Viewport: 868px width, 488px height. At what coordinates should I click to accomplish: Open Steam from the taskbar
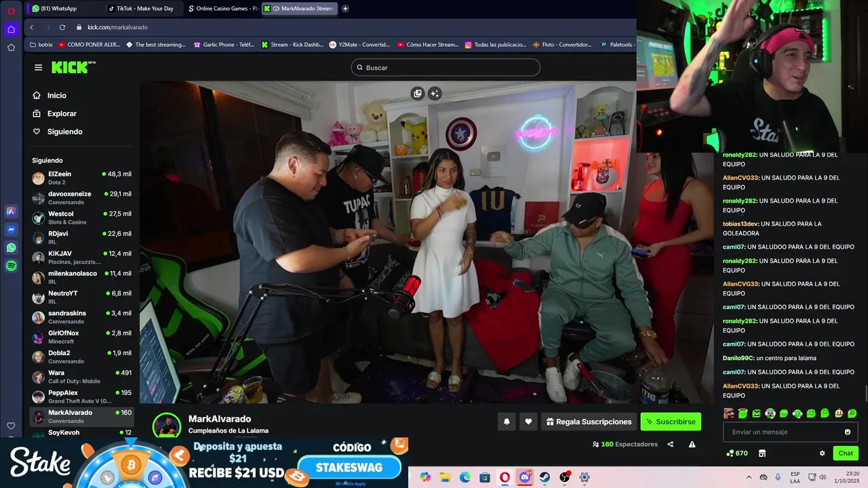pos(545,477)
